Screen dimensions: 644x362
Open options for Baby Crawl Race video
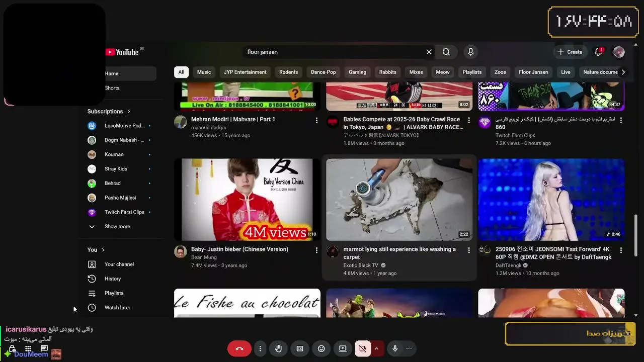pyautogui.click(x=469, y=120)
